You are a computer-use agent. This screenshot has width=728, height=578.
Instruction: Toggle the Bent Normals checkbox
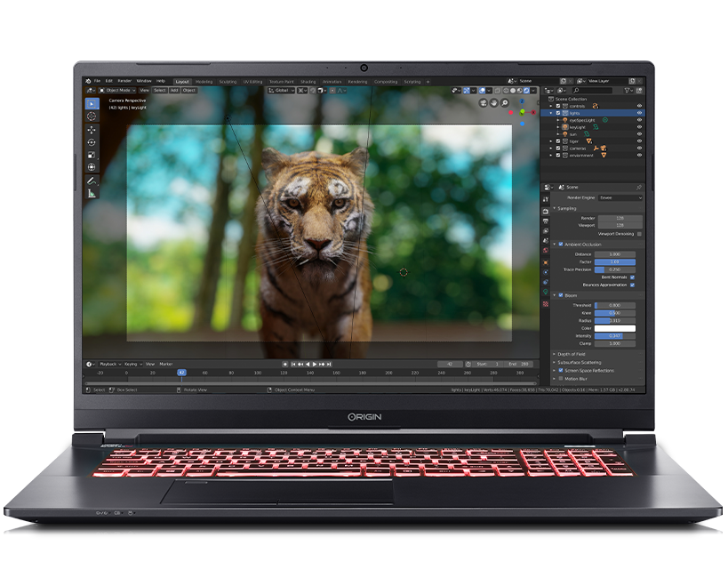(x=632, y=277)
